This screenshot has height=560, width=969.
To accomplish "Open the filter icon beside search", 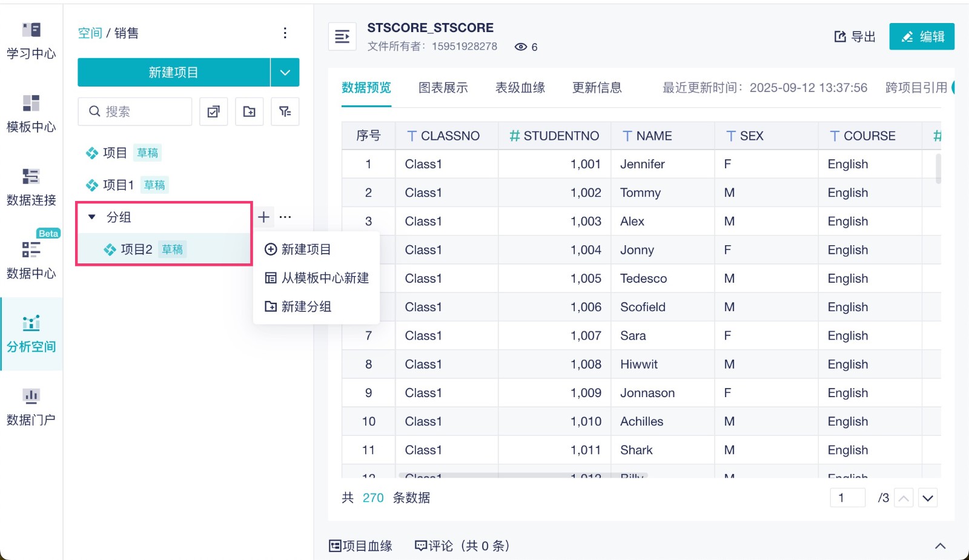I will point(285,111).
